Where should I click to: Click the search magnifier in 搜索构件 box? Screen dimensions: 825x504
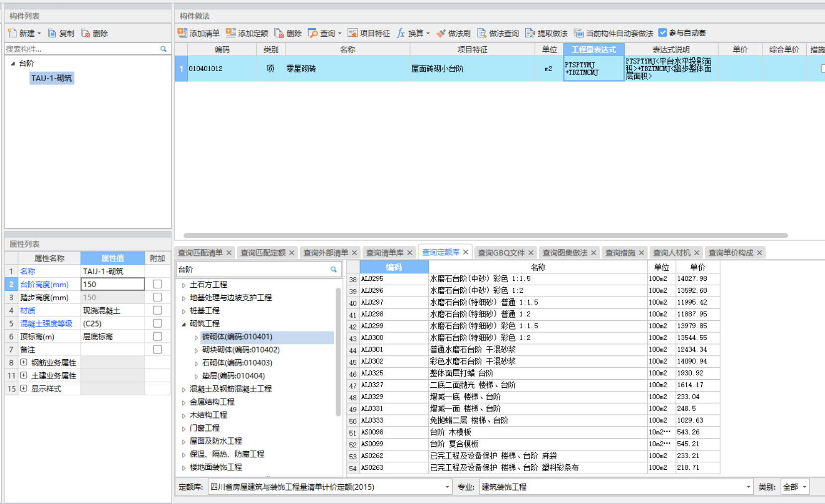163,49
